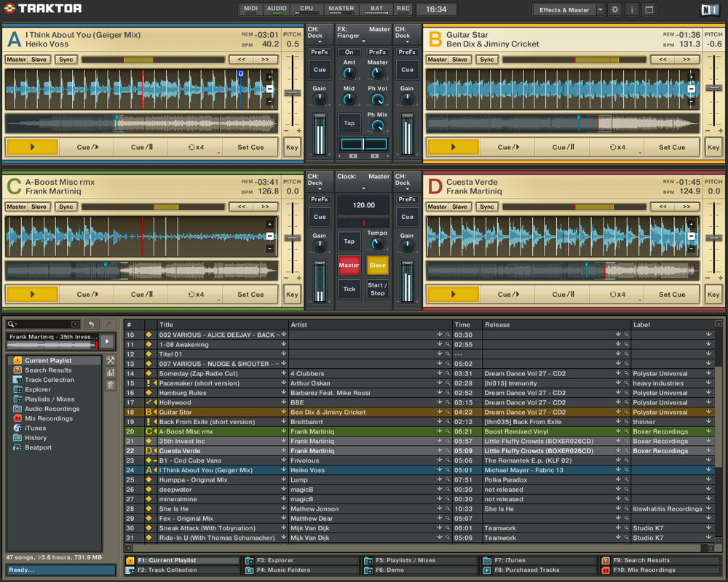The width and height of the screenshot is (728, 582).
Task: Toggle the red Master clock button
Action: (x=349, y=266)
